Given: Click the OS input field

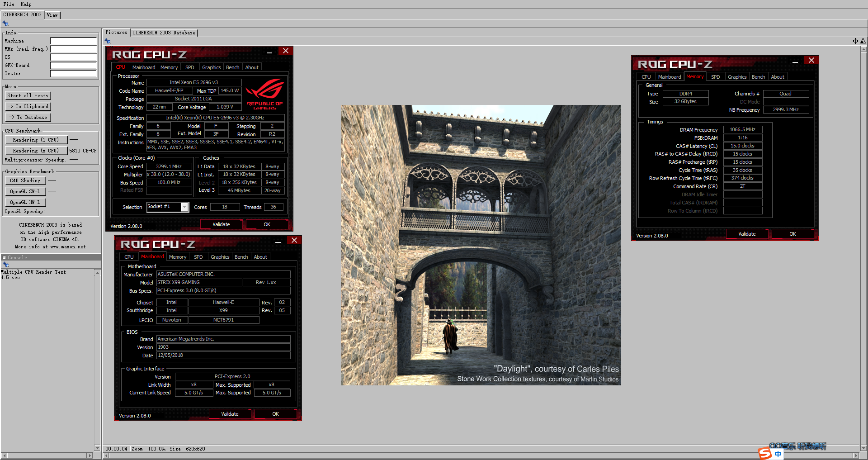Looking at the screenshot, I should [73, 57].
